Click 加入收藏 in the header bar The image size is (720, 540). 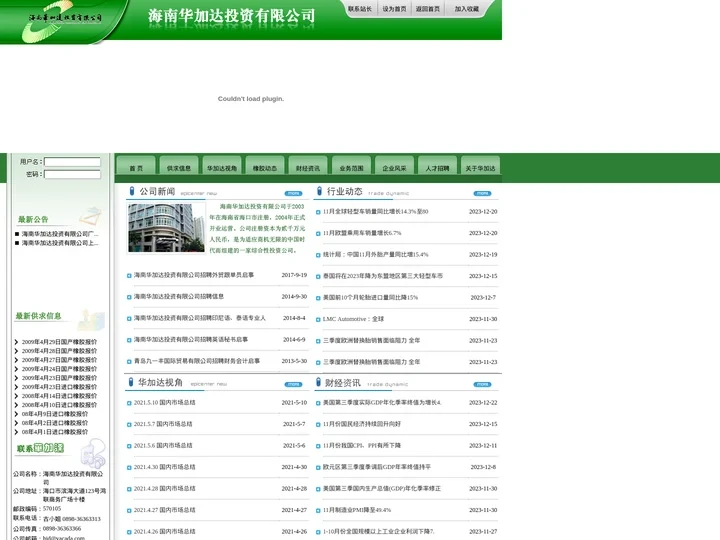(467, 9)
